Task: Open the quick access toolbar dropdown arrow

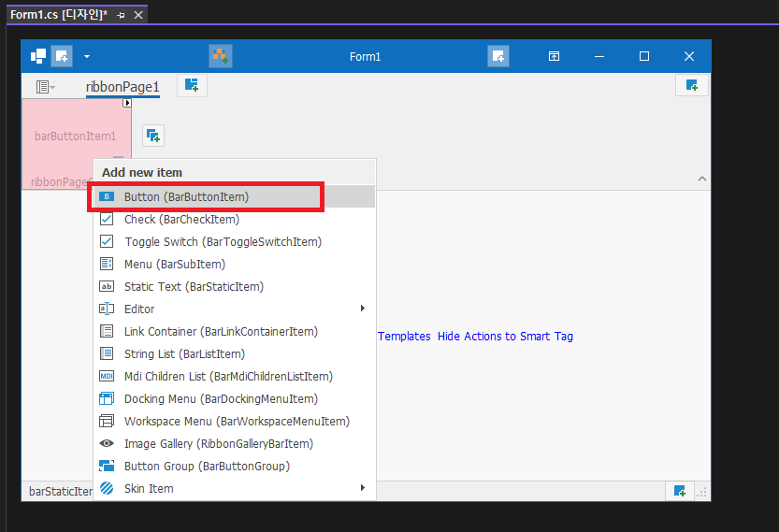Action: tap(87, 56)
